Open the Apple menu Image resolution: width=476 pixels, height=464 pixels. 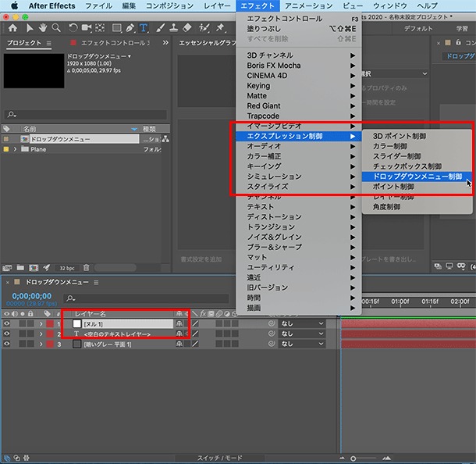click(x=14, y=5)
